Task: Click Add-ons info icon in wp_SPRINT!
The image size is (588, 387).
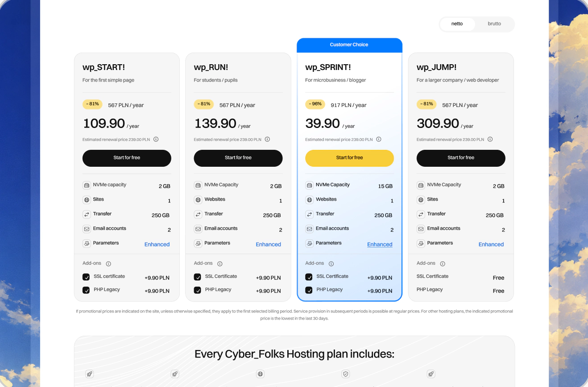Action: tap(331, 263)
